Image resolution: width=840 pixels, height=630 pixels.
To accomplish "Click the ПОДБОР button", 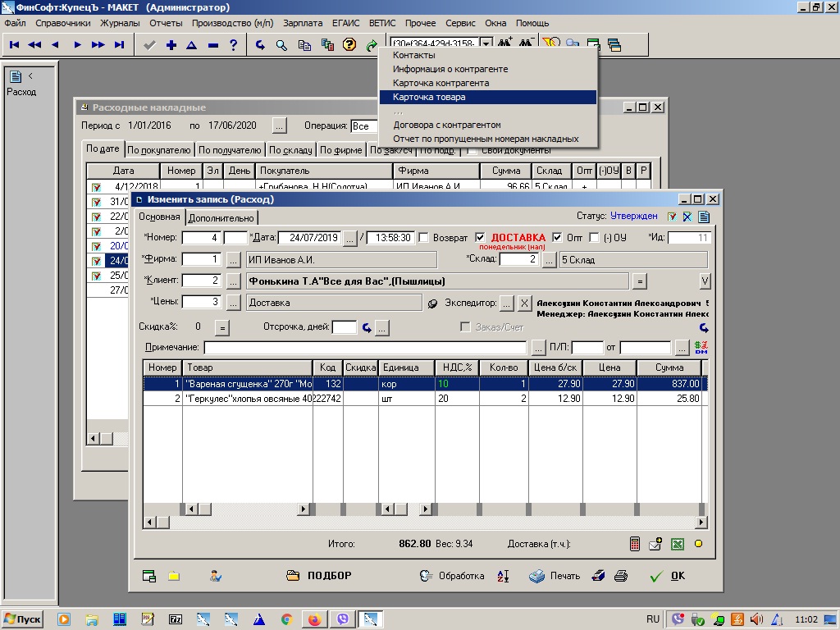I will [x=320, y=576].
